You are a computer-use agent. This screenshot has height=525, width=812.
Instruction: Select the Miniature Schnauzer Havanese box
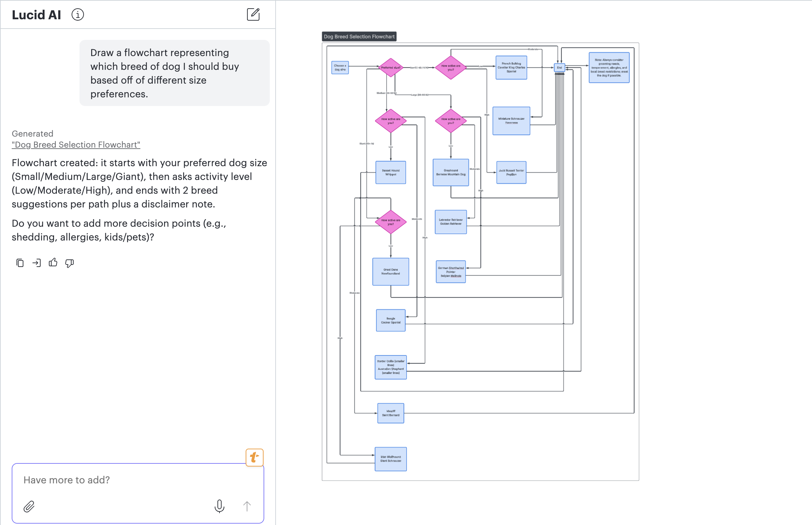[x=511, y=121]
